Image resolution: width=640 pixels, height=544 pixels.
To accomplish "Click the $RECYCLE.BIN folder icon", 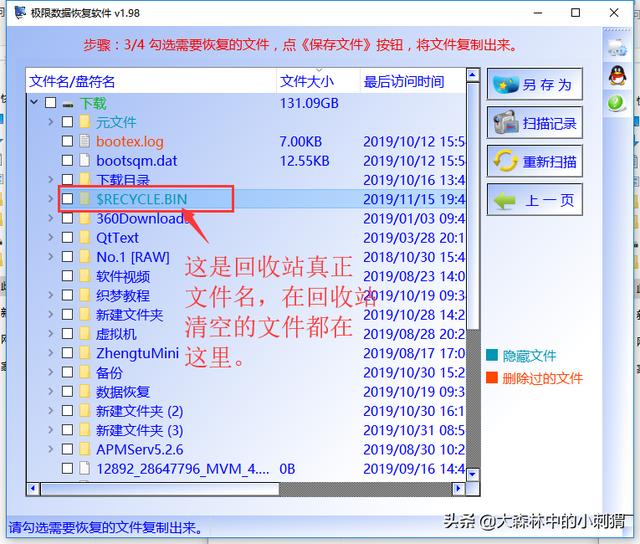I will click(84, 199).
